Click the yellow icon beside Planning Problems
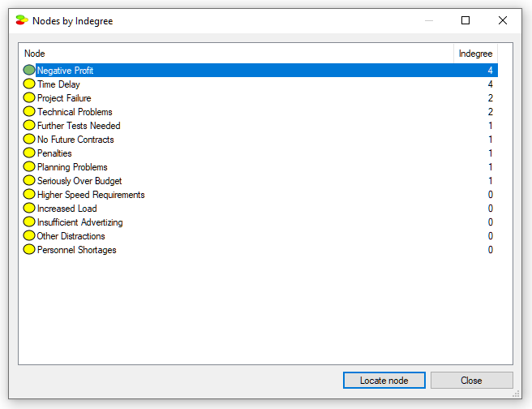 tap(29, 166)
